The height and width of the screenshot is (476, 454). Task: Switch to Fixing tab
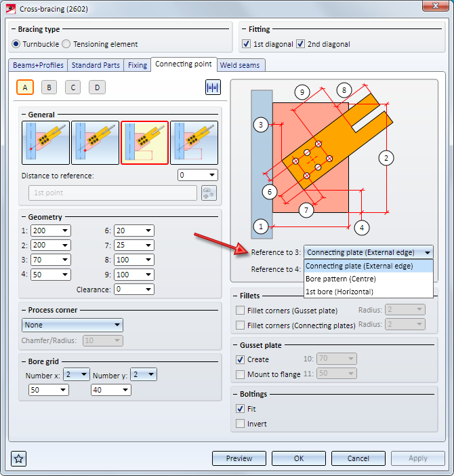pyautogui.click(x=138, y=65)
